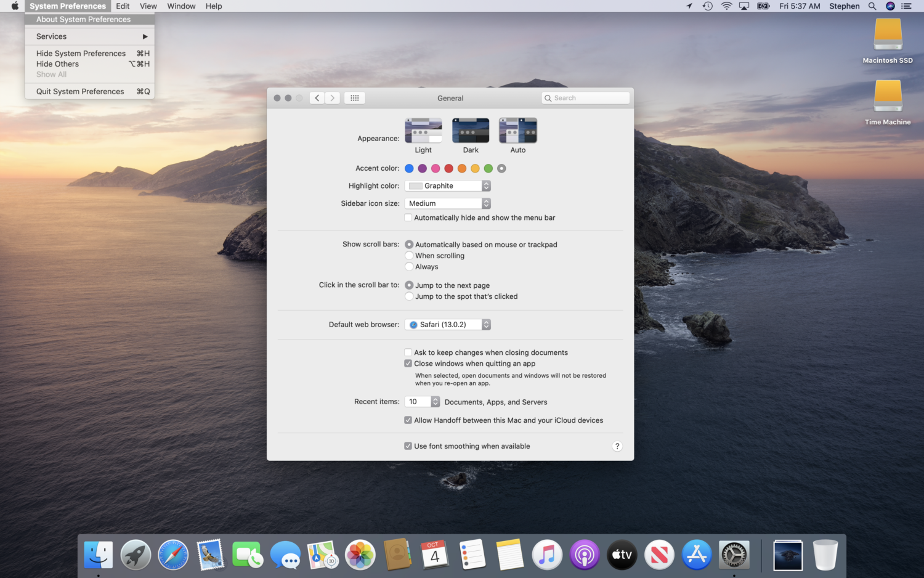924x578 pixels.
Task: Open the Podcasts app in the Dock
Action: tap(584, 555)
